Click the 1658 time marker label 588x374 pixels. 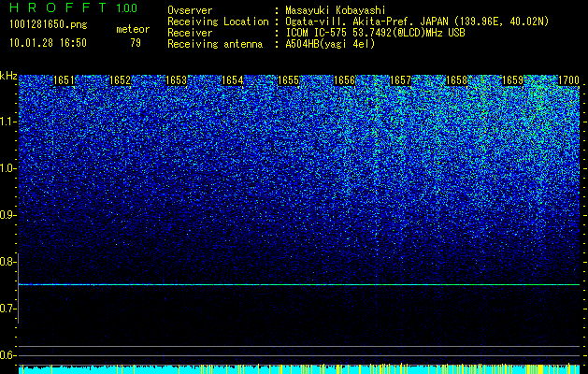457,80
